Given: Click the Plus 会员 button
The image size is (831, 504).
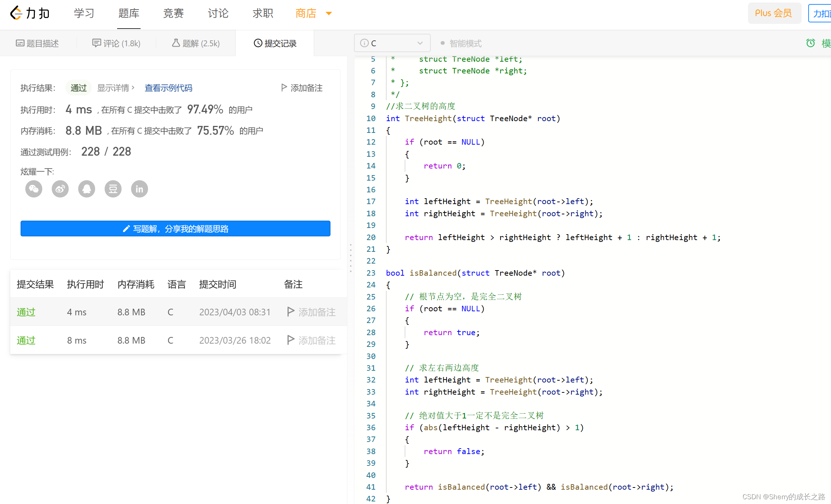Looking at the screenshot, I should (x=774, y=14).
